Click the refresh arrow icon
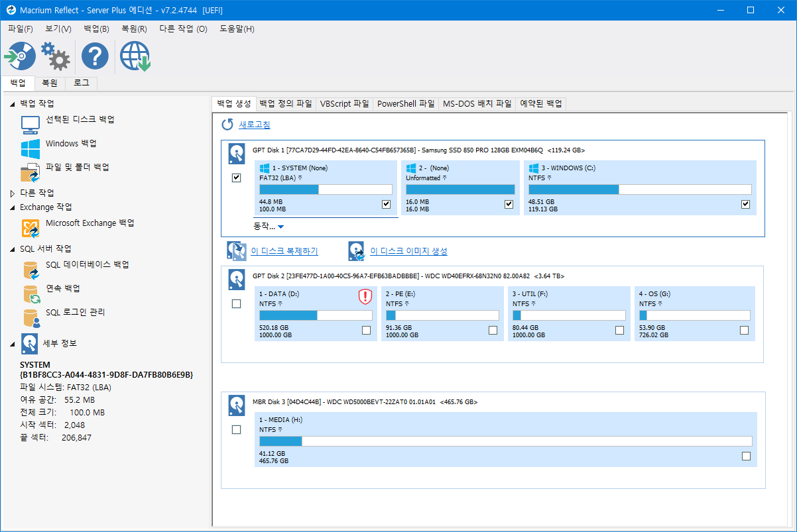797x532 pixels. [227, 125]
